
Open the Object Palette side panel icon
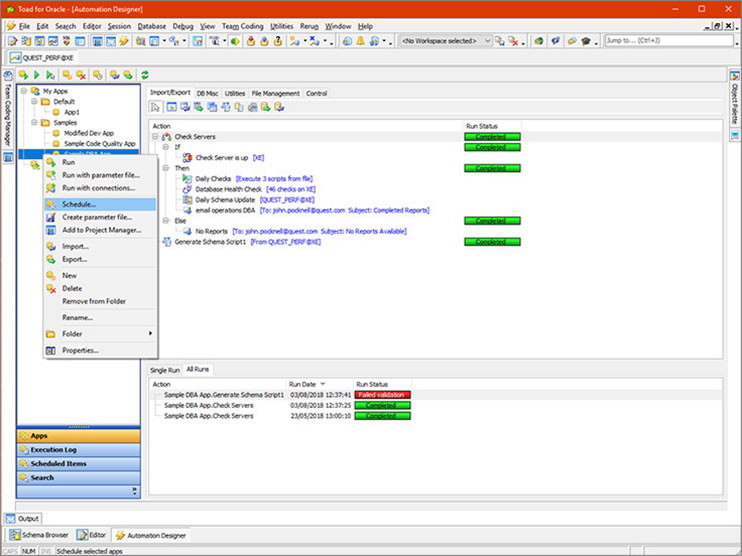735,76
